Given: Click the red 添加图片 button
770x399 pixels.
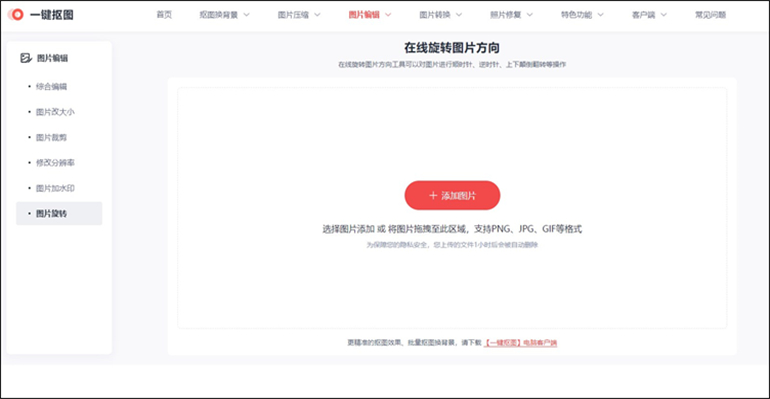Looking at the screenshot, I should (452, 195).
